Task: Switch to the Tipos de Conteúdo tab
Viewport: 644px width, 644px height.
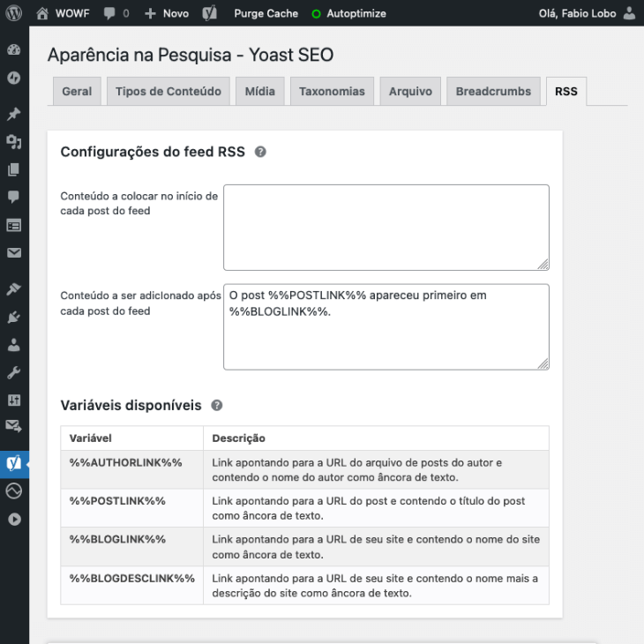Action: click(168, 91)
